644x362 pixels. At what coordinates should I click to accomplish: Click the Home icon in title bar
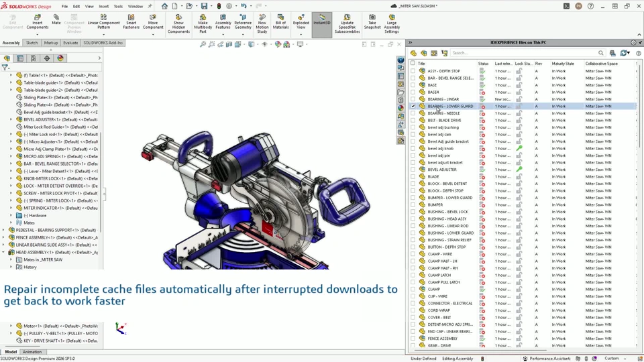164,6
